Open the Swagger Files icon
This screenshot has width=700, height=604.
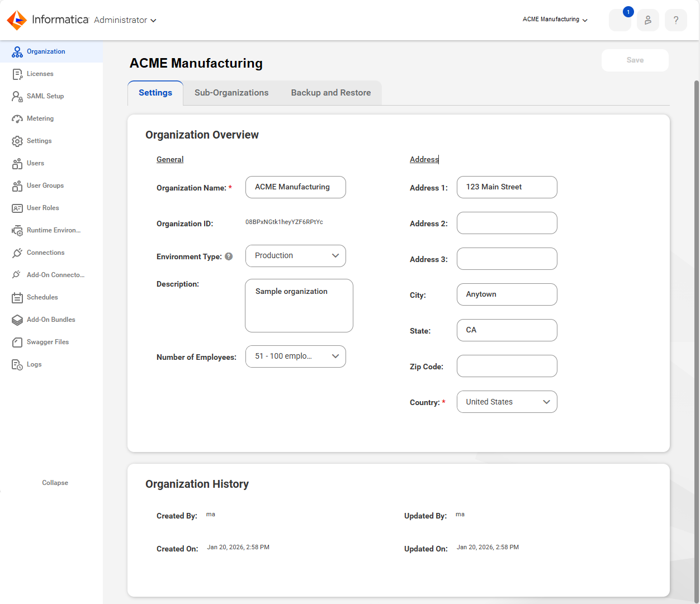tap(17, 343)
